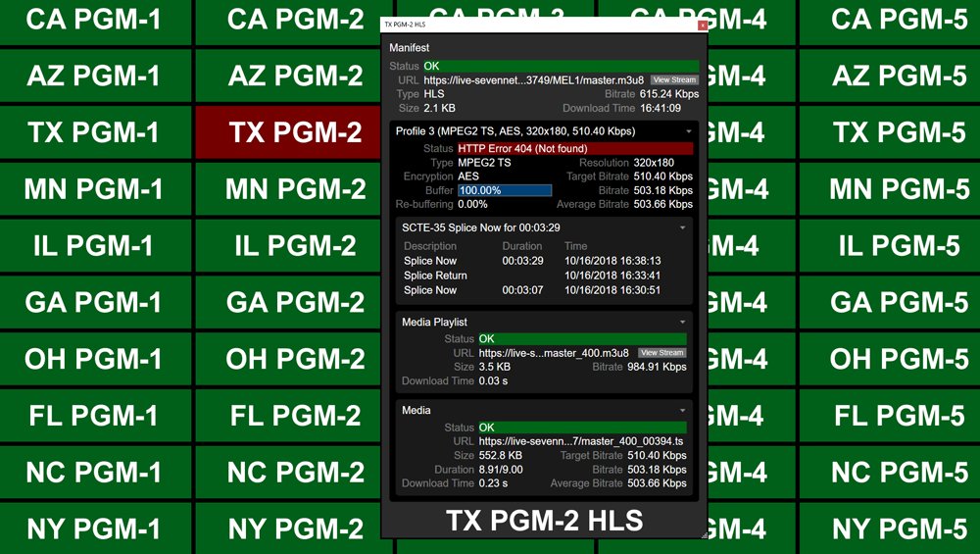Open the FL PGM-1 tile
This screenshot has width=980, height=554.
tap(95, 416)
